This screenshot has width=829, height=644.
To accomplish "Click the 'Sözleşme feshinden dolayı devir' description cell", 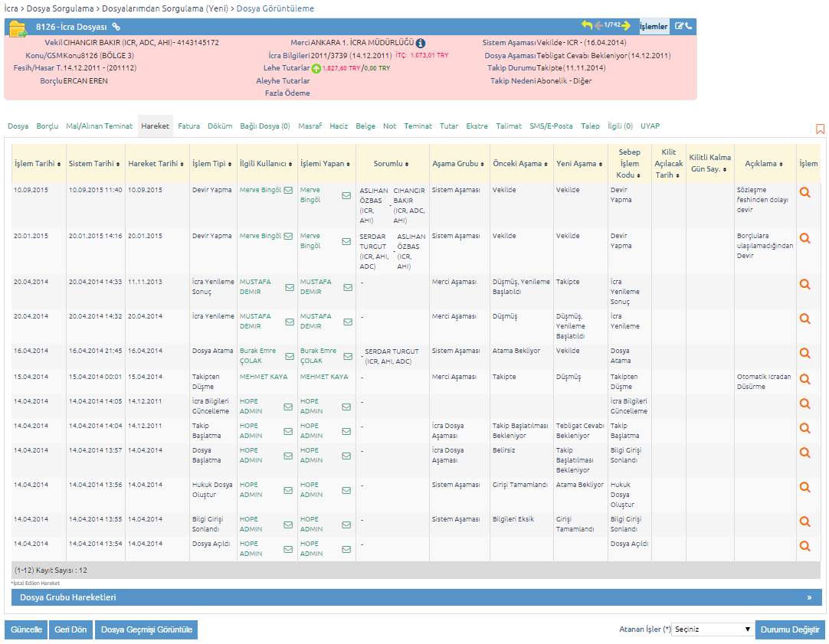I will (x=762, y=200).
